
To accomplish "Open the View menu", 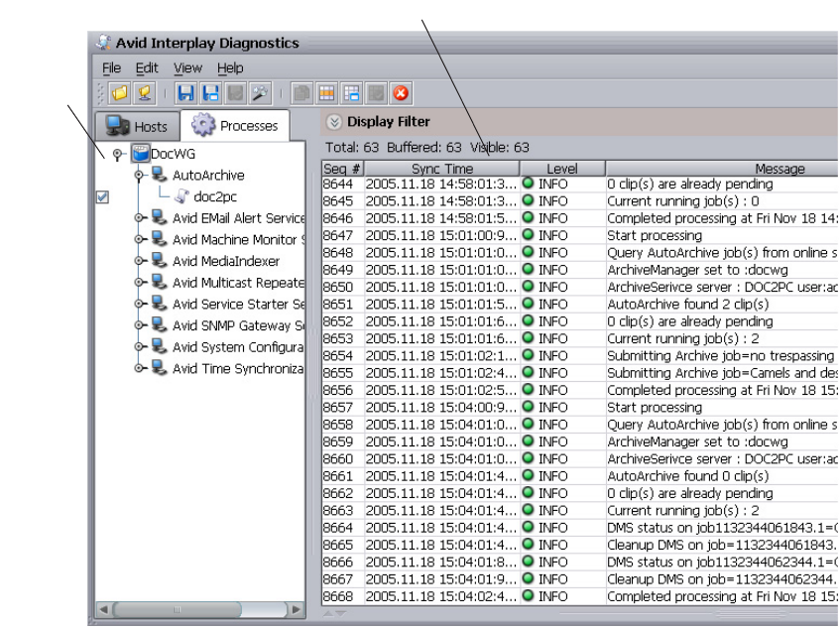I will click(x=186, y=68).
